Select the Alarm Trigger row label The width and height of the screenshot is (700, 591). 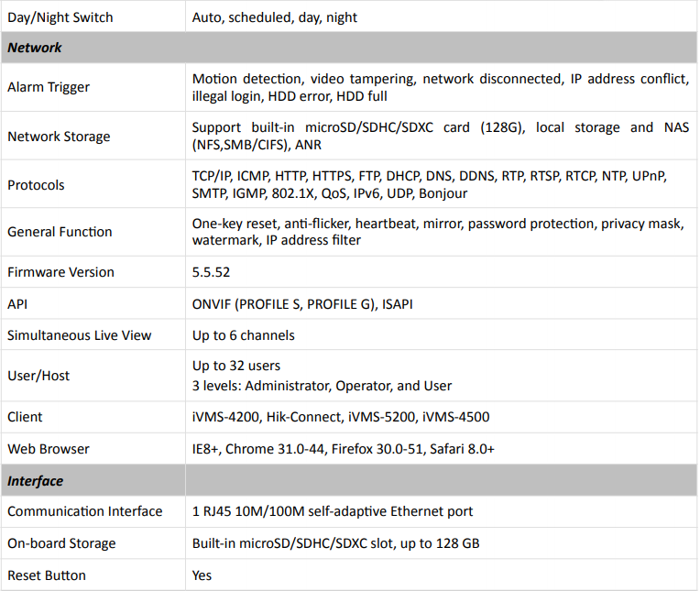49,87
